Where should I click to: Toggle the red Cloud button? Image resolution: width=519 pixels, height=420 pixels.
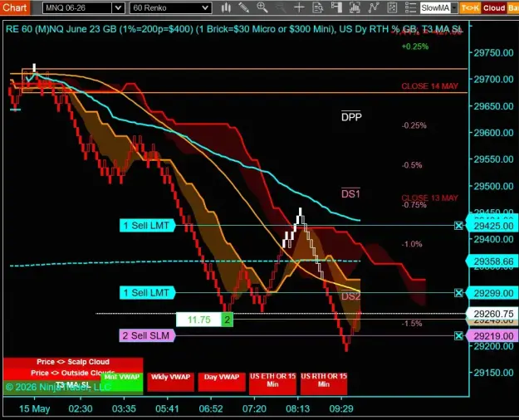click(494, 8)
